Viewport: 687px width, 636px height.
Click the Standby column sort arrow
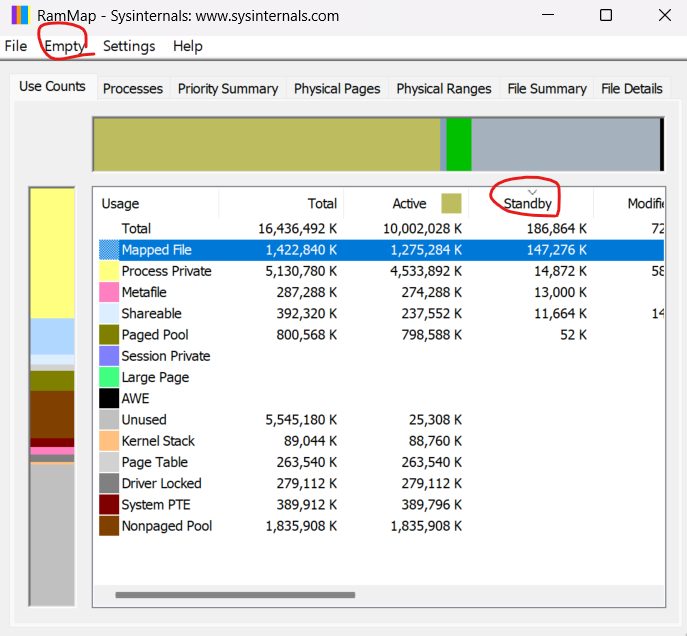[532, 192]
